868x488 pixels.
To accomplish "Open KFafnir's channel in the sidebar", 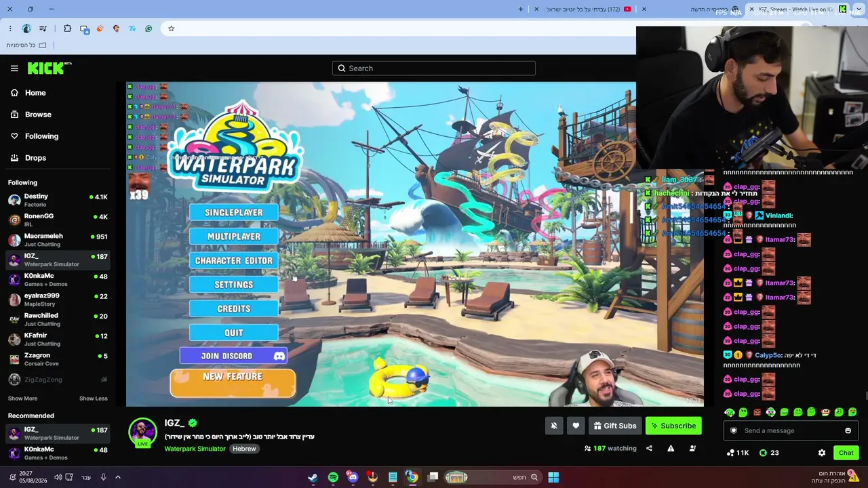I will [58, 339].
